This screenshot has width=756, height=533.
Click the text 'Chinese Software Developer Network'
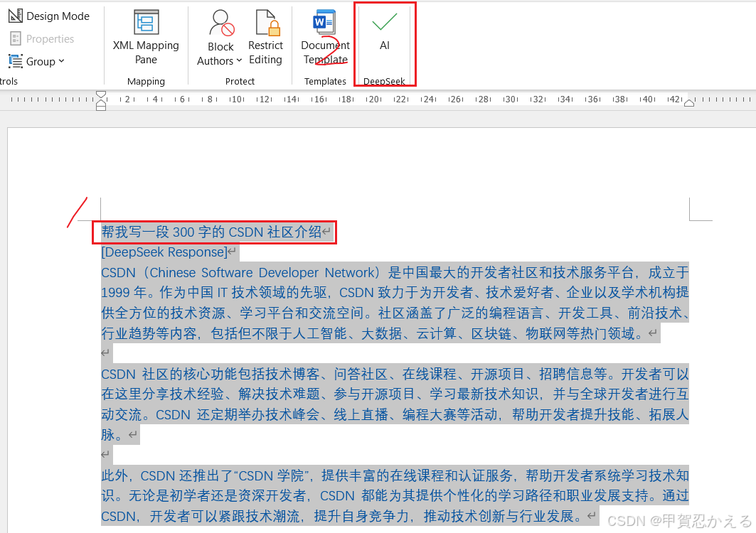point(262,273)
